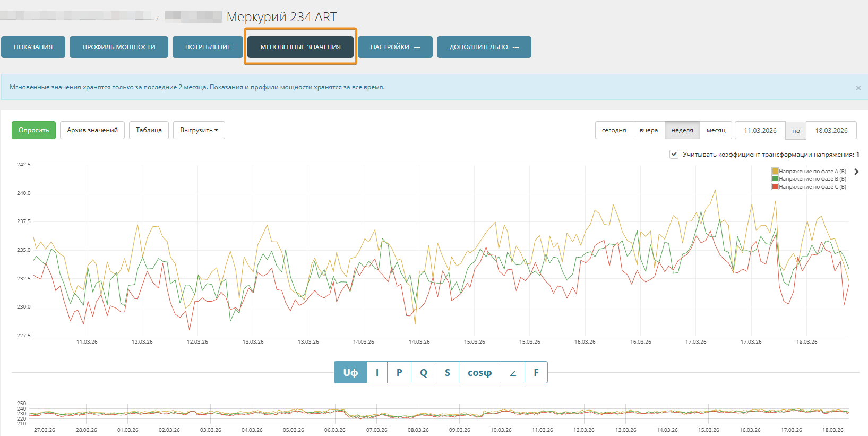The image size is (868, 436).
Task: Select the 'неделя' period toggle
Action: pyautogui.click(x=682, y=130)
